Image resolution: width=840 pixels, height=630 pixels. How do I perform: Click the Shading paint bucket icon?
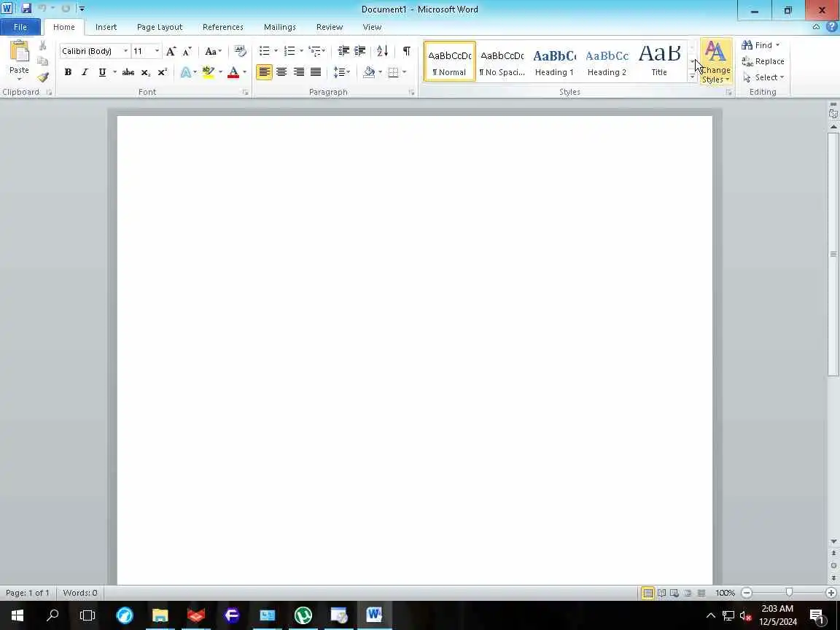368,71
